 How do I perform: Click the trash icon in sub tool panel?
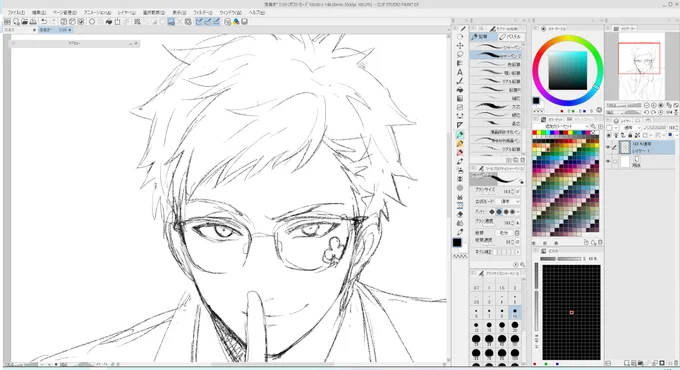(523, 160)
